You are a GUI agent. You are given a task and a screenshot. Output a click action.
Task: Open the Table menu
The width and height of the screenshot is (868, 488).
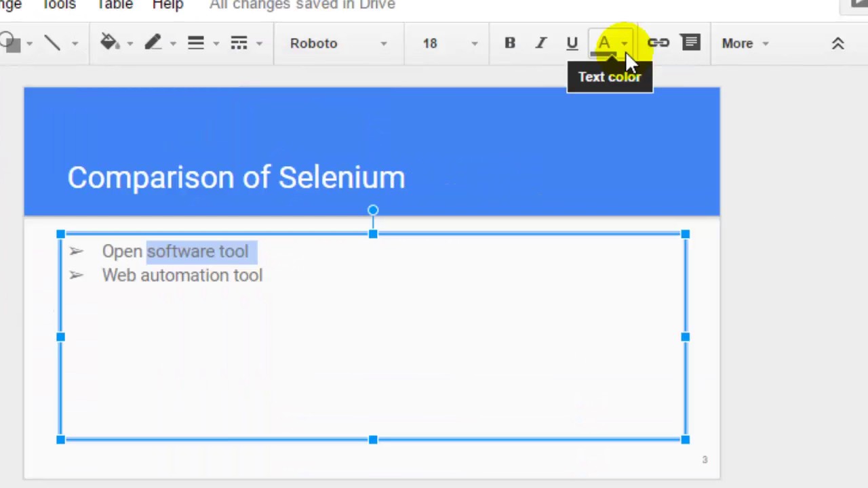click(x=114, y=5)
